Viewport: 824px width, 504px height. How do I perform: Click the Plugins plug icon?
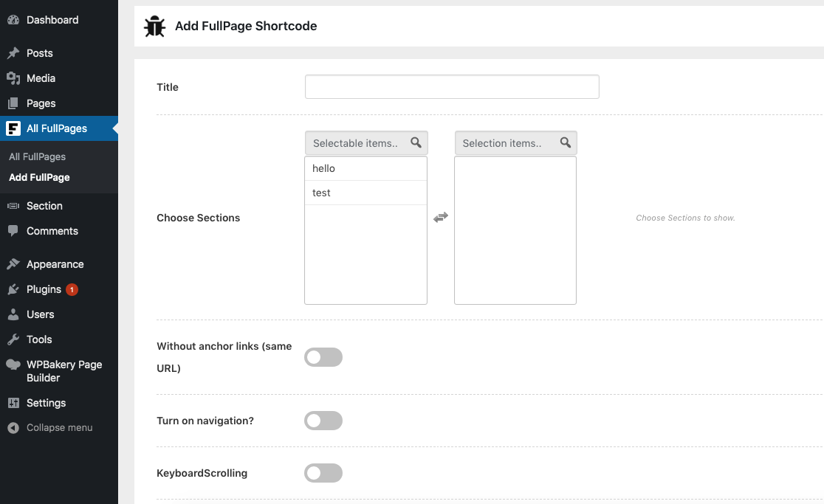tap(13, 289)
